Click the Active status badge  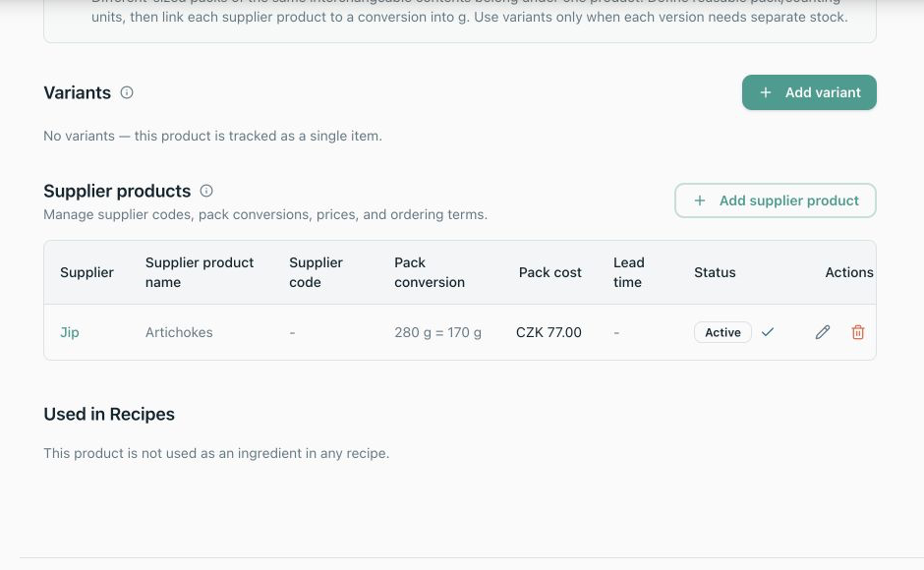click(722, 332)
